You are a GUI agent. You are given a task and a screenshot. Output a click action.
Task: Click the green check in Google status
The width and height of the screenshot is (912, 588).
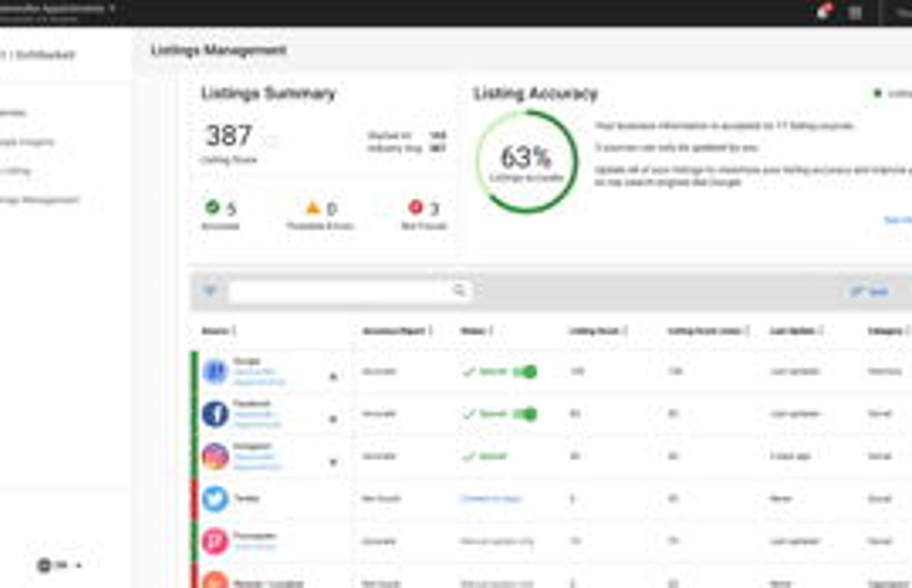point(469,372)
